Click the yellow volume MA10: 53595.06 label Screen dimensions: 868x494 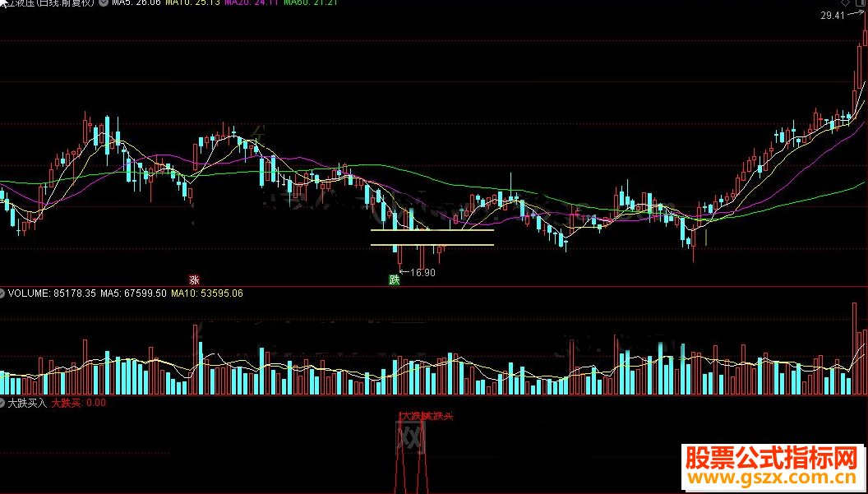coord(206,293)
